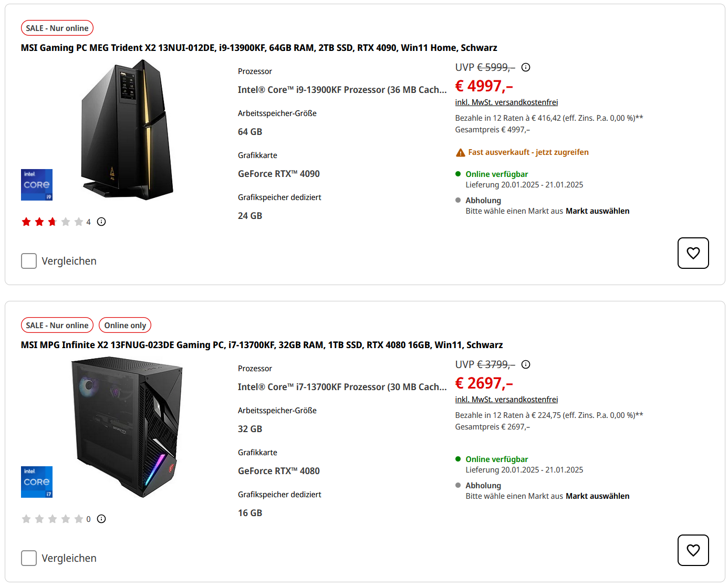
Task: Open info icon next to UVP €3799
Action: click(x=526, y=364)
